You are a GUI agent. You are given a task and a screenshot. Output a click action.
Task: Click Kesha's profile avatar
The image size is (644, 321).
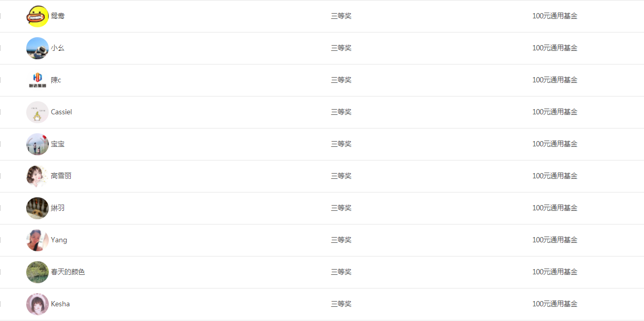point(37,304)
